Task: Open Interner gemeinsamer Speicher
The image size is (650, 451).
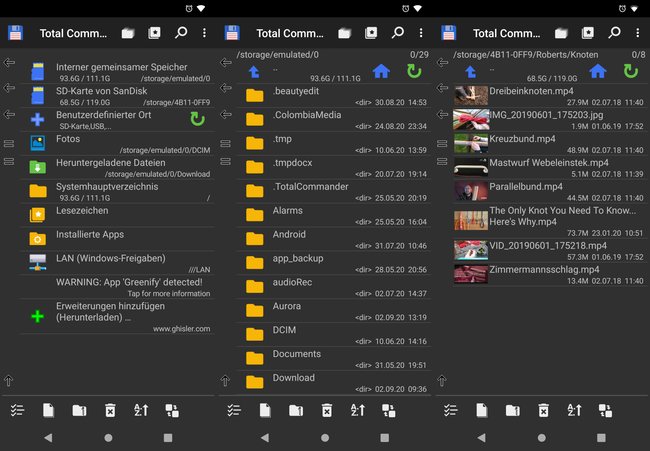Action: 117,72
